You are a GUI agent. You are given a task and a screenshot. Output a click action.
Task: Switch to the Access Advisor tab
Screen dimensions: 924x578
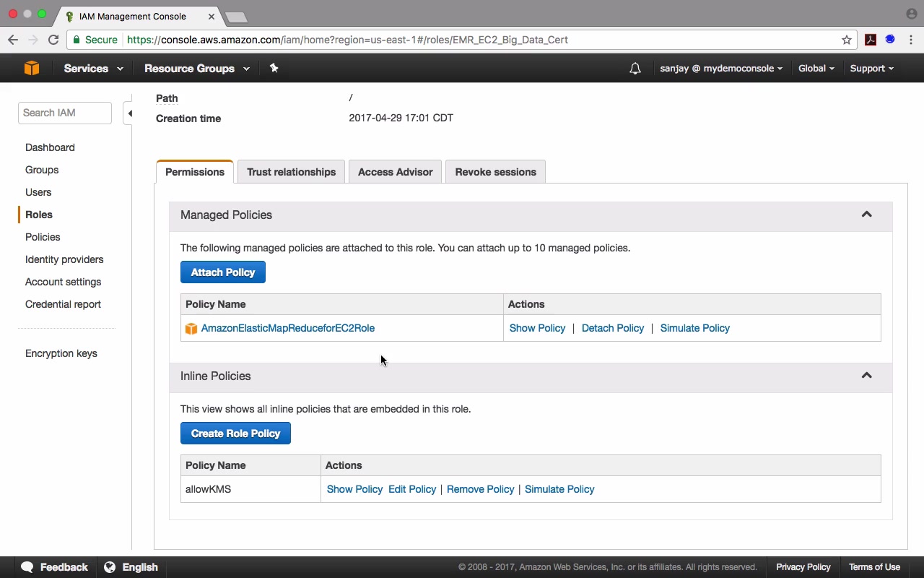[x=395, y=172]
